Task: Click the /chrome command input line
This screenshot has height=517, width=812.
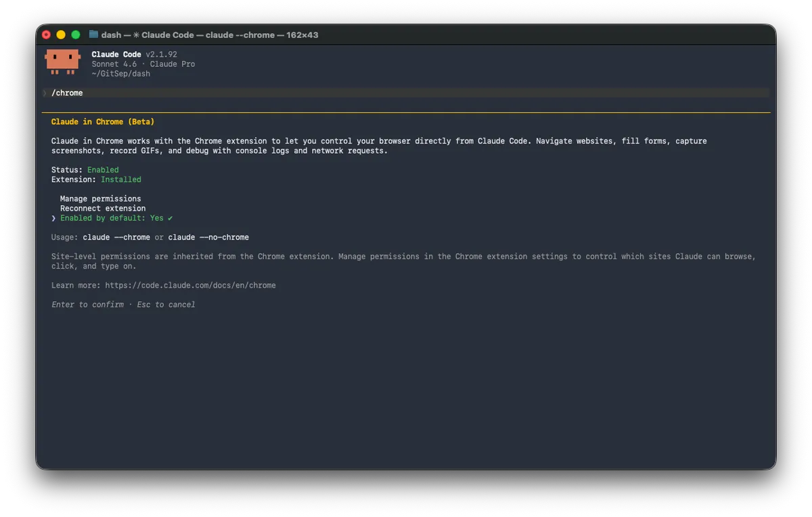Action: coord(406,93)
